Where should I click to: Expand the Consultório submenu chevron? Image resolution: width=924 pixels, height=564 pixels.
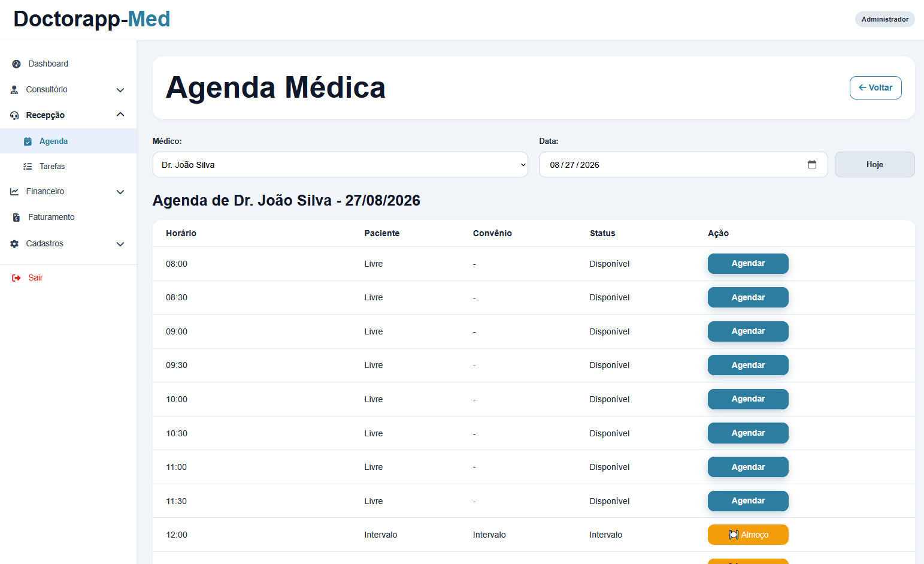(x=120, y=90)
